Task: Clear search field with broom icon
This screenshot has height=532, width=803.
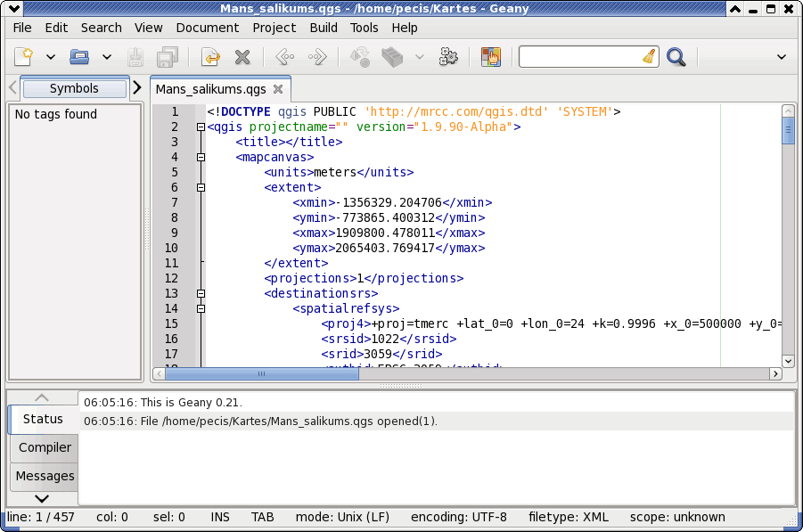Action: tap(649, 57)
